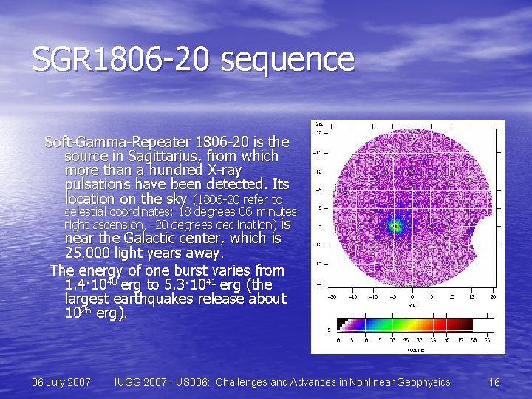Click the small text 'right ascension, -20 degrees declination)'
Viewport: 532px width, 399px height.
(x=171, y=225)
